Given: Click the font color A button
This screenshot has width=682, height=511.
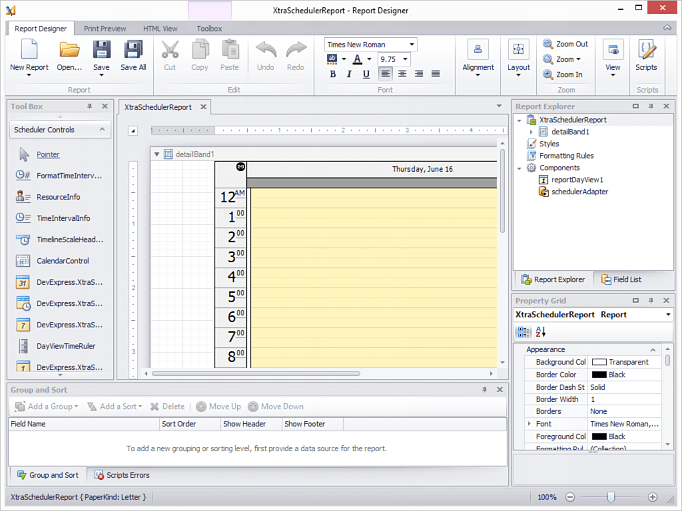Looking at the screenshot, I should point(358,59).
